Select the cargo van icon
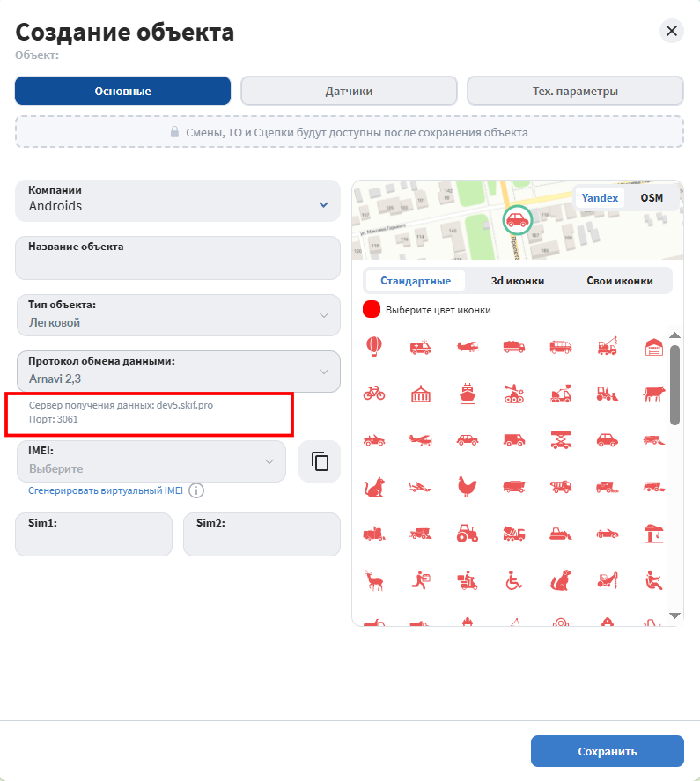Screen dimensions: 700x781 click(513, 440)
